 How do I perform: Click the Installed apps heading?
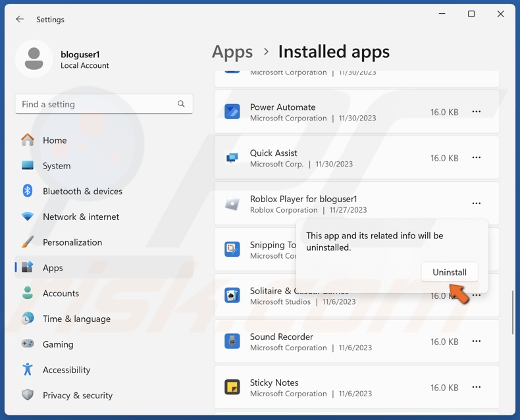pyautogui.click(x=334, y=52)
